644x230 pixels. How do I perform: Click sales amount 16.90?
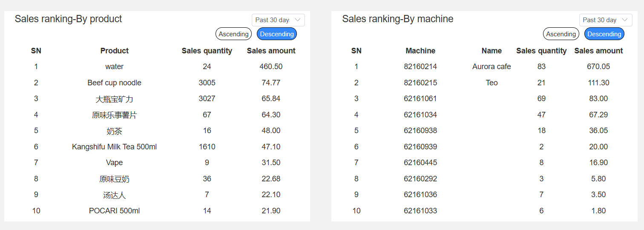[x=598, y=163]
